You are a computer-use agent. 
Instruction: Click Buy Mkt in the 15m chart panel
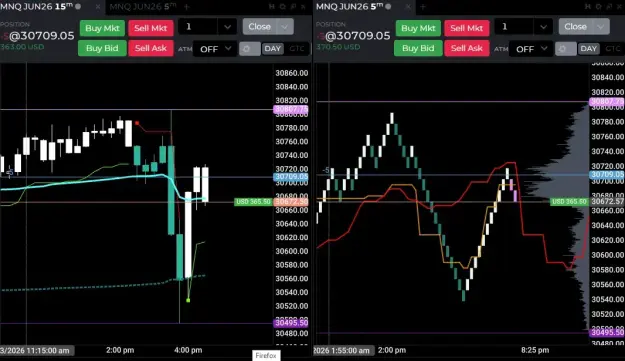click(x=102, y=28)
